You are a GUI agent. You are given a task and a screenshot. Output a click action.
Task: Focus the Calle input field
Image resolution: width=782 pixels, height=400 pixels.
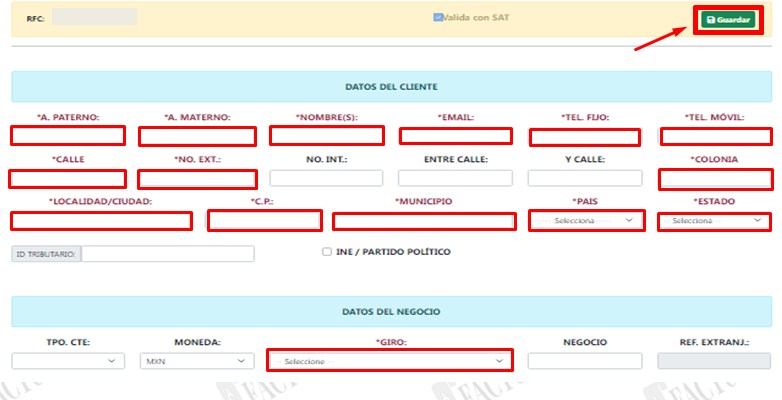[x=68, y=179]
